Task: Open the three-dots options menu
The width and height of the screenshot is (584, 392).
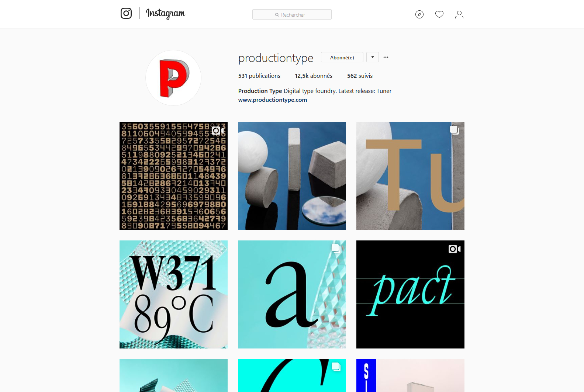Action: point(386,57)
